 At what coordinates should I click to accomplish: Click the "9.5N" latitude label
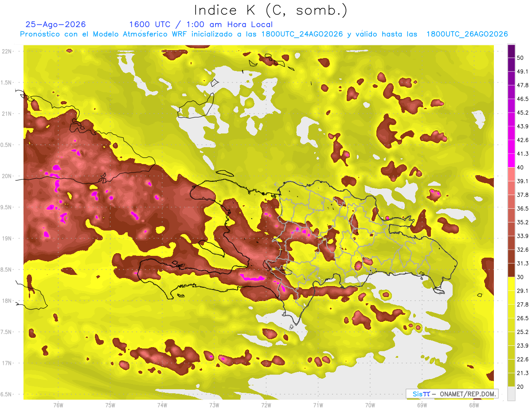pos(7,207)
